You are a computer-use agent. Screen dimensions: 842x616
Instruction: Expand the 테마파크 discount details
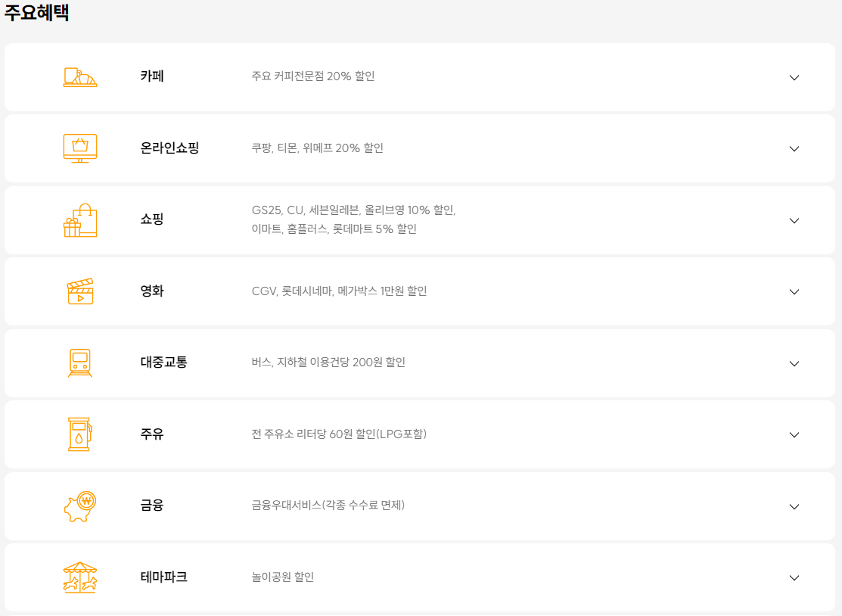794,577
